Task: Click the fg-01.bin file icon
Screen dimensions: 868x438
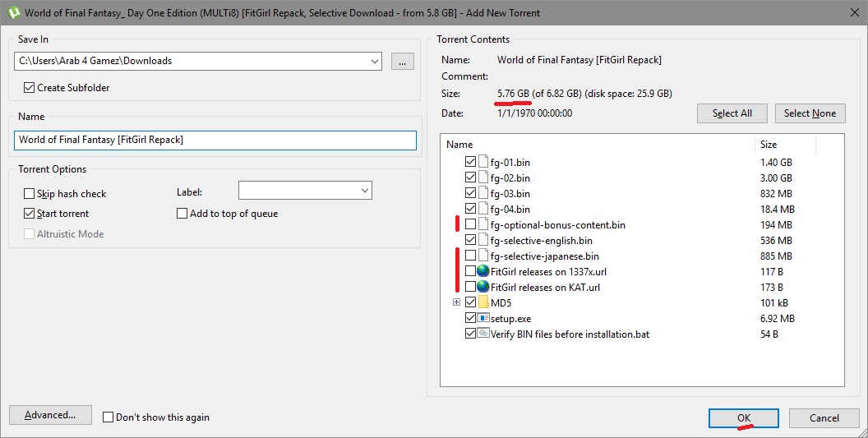Action: tap(483, 162)
